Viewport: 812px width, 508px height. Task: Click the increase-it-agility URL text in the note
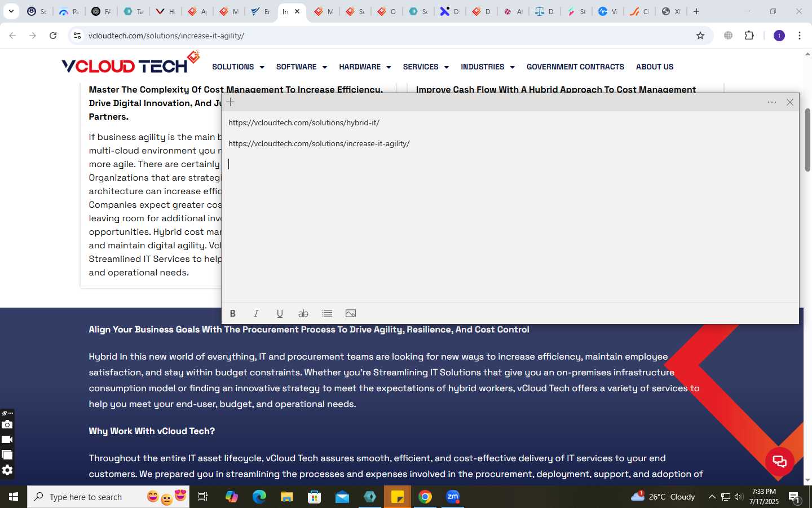(x=319, y=143)
